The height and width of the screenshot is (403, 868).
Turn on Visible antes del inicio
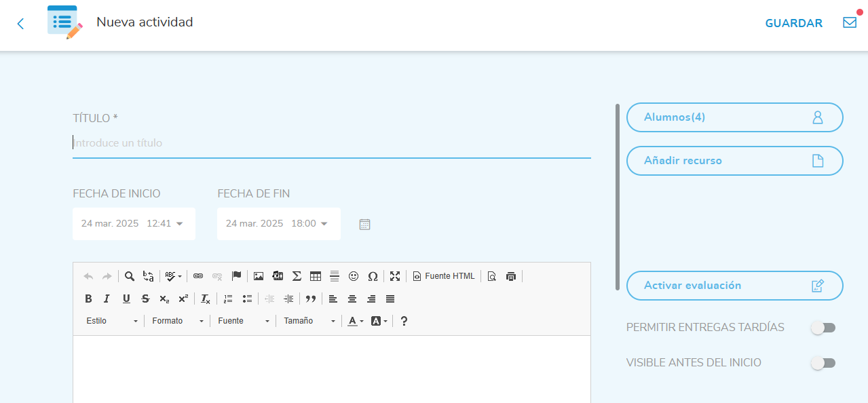pyautogui.click(x=823, y=363)
